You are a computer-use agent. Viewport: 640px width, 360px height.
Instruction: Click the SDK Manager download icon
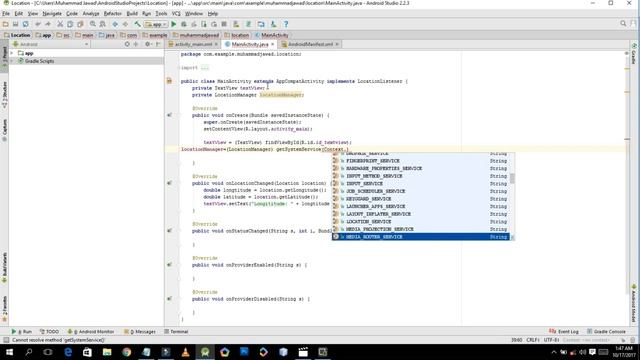click(x=273, y=24)
